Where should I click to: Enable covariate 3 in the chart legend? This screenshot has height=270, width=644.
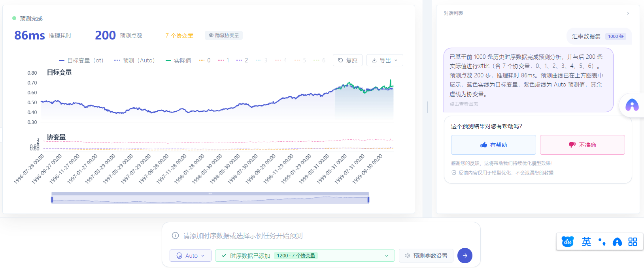tap(261, 60)
